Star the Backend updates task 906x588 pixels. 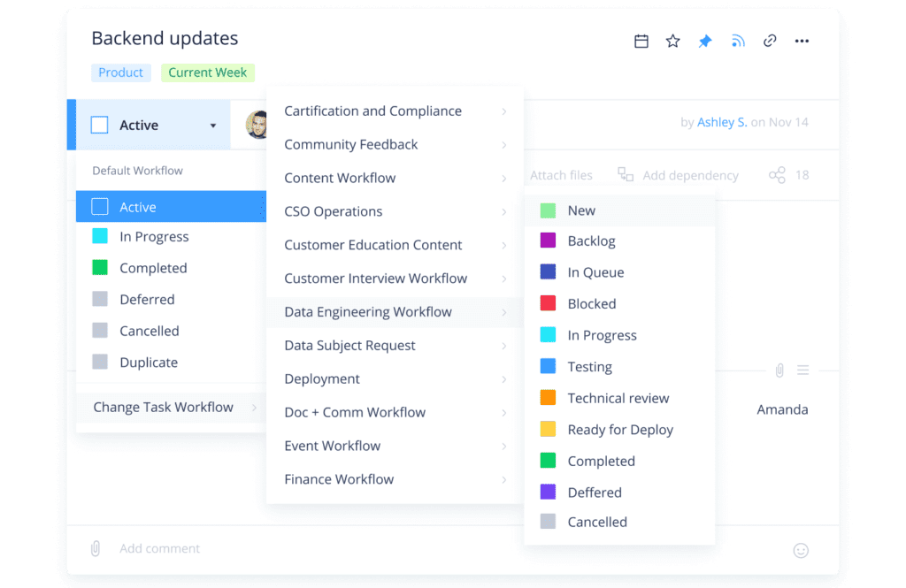tap(672, 41)
